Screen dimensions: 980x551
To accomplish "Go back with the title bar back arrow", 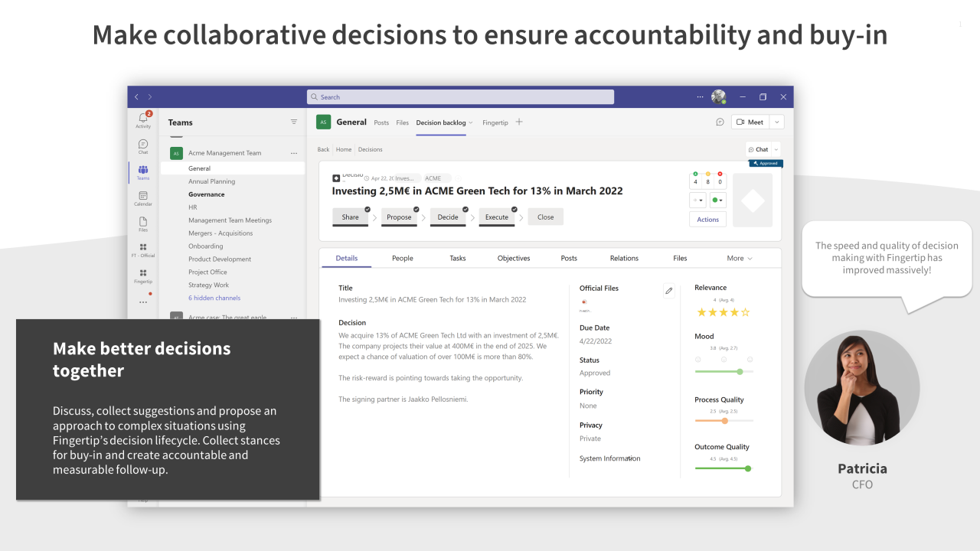I will [x=137, y=97].
